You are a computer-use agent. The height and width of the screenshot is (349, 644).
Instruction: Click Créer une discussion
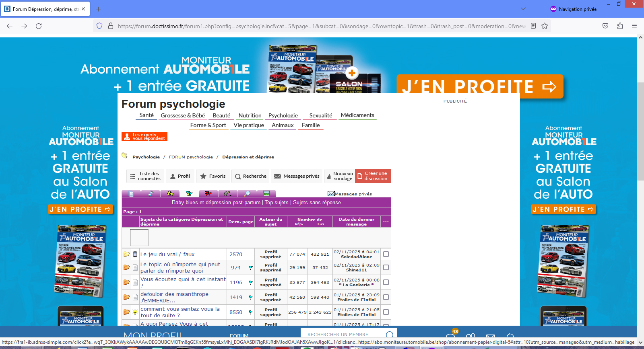click(373, 176)
